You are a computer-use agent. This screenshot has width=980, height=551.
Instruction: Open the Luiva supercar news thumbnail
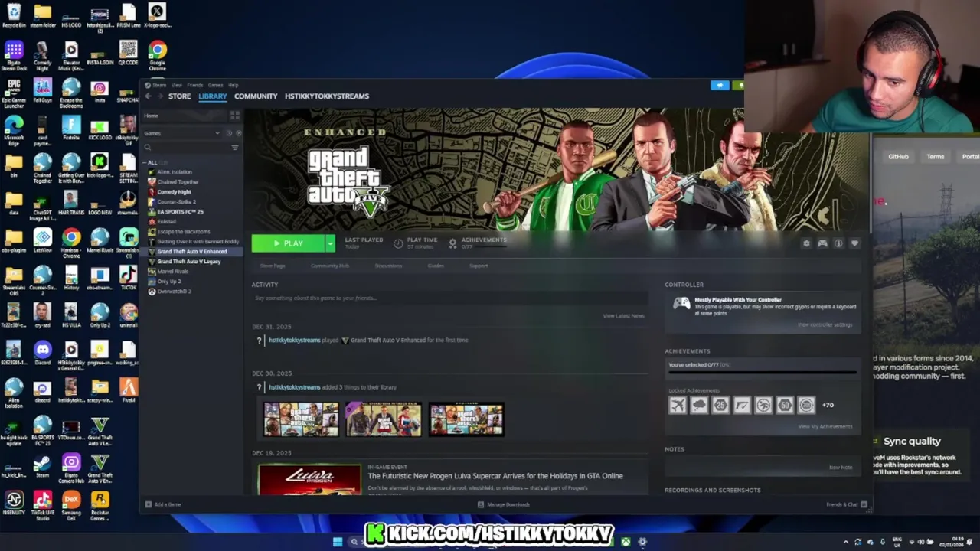pos(309,480)
